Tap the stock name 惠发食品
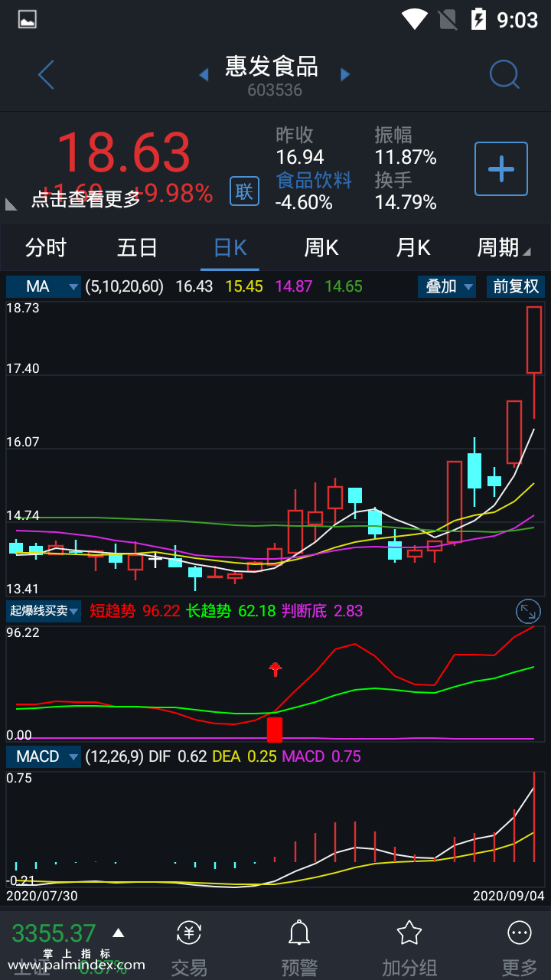 (x=272, y=67)
